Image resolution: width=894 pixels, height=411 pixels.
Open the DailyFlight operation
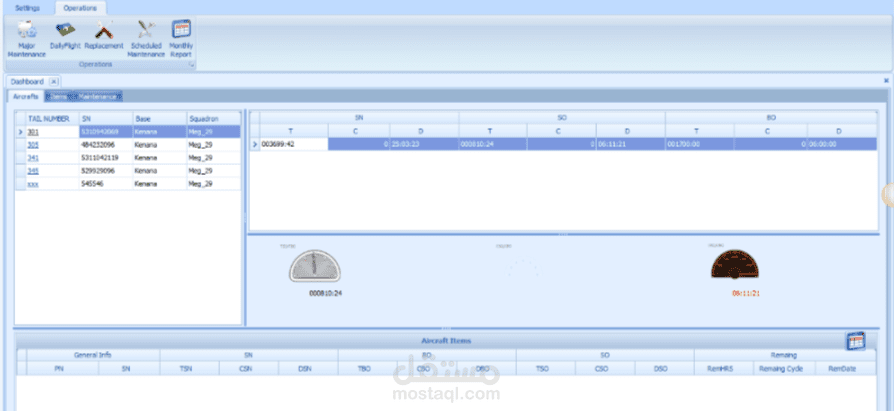coord(65,35)
